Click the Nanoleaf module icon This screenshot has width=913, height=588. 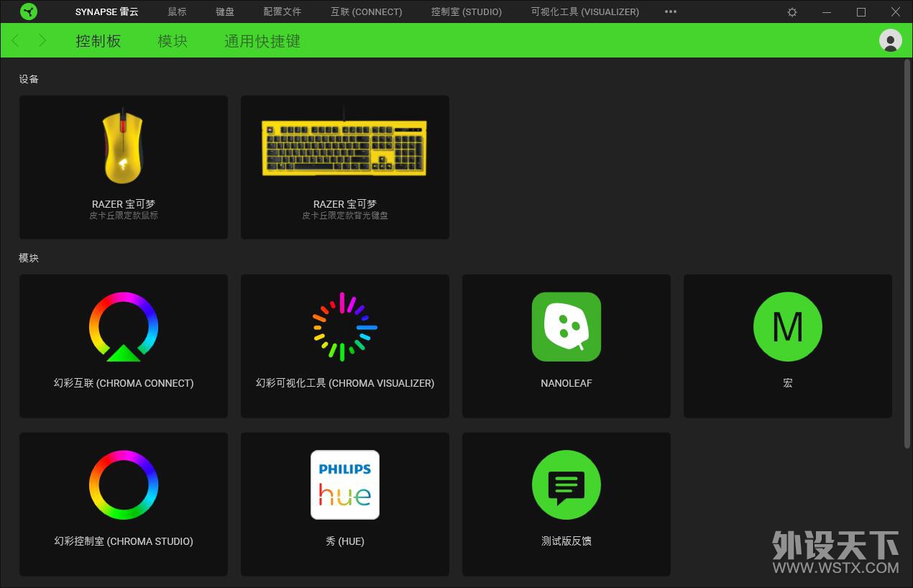[566, 327]
